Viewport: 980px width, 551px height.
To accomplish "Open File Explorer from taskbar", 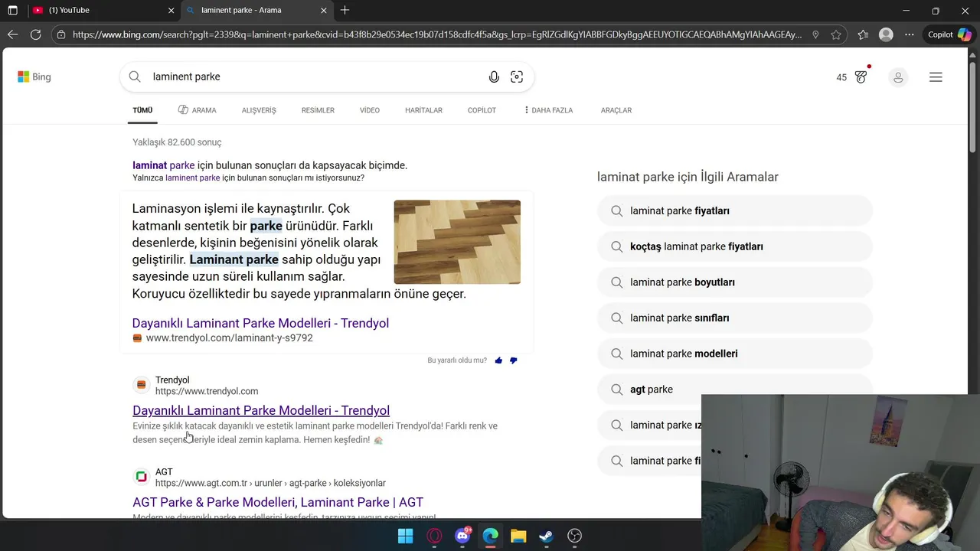I will click(518, 536).
